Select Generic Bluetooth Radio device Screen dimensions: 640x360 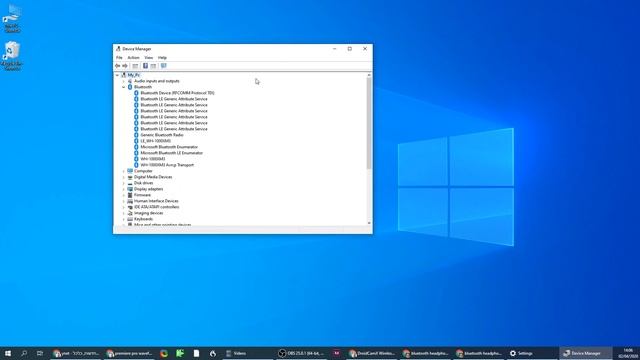pos(162,135)
